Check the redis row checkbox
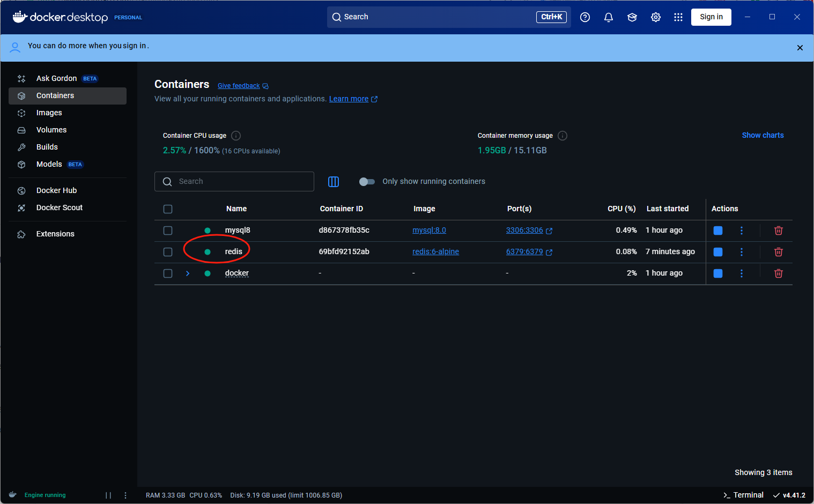 (168, 252)
